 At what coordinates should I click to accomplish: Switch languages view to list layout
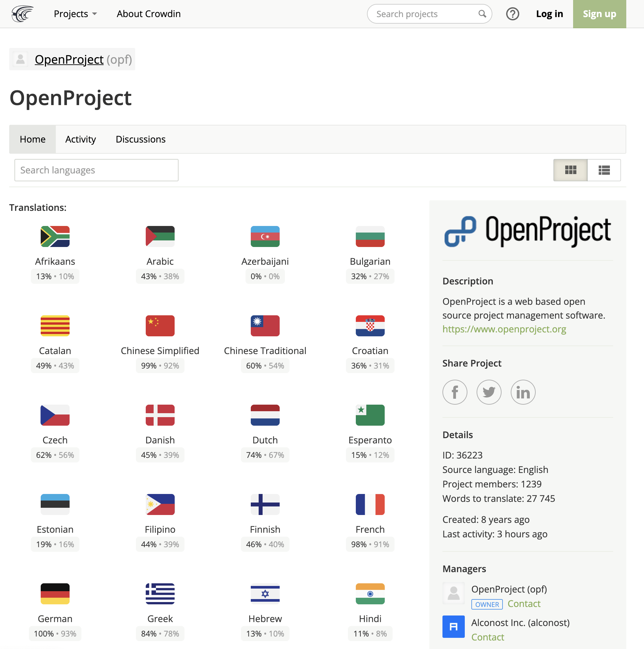[603, 170]
